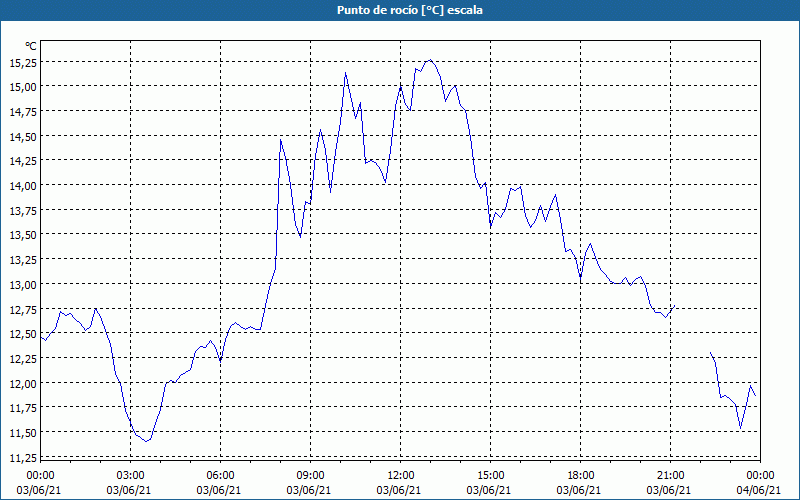
Task: Click the 14,75 y-axis value
Action: coord(23,112)
